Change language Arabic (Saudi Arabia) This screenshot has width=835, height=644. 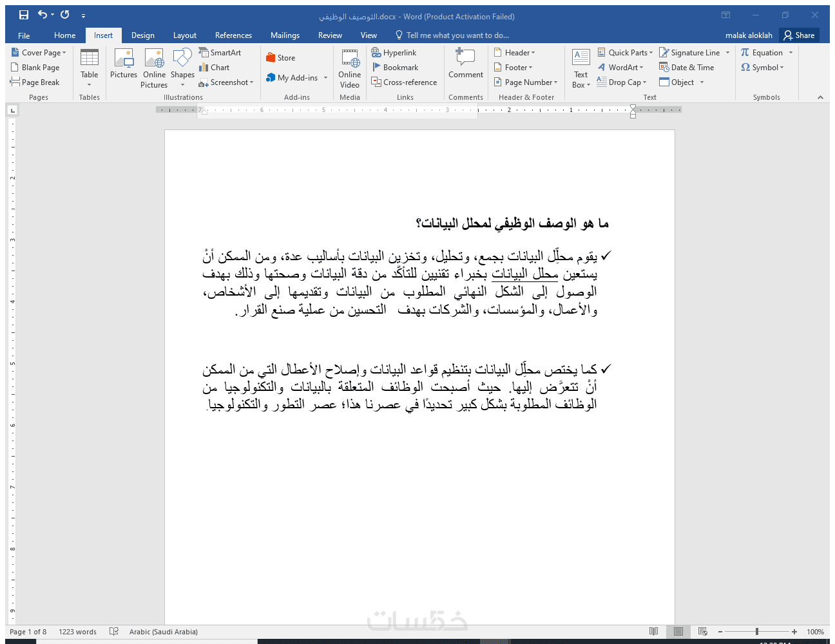[x=164, y=632]
